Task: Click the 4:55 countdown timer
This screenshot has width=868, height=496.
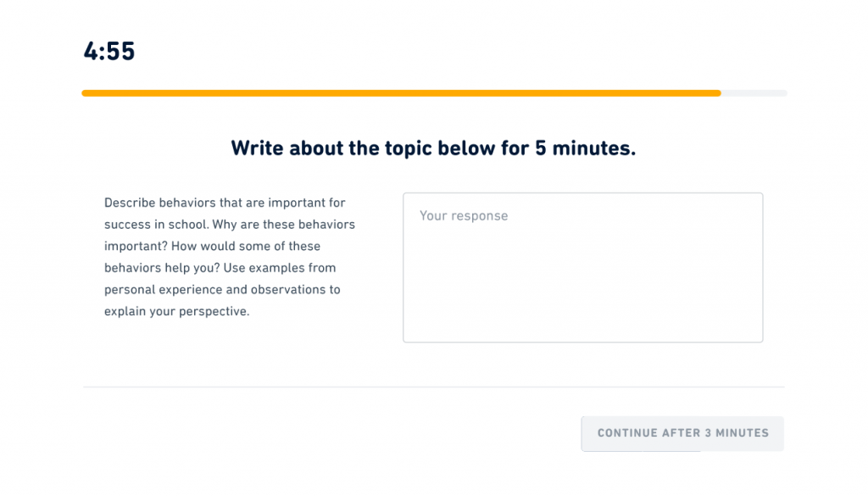Action: pos(109,51)
